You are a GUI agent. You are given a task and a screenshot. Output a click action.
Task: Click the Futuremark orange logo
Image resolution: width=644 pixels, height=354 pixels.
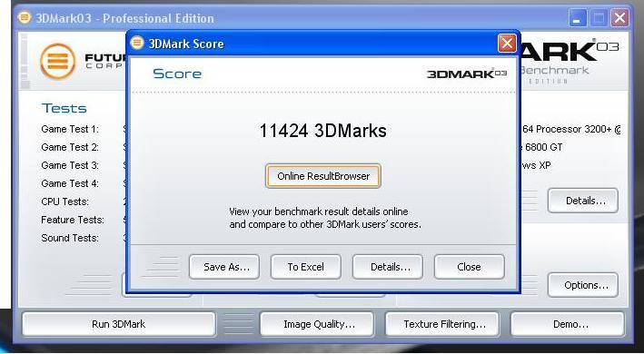58,61
